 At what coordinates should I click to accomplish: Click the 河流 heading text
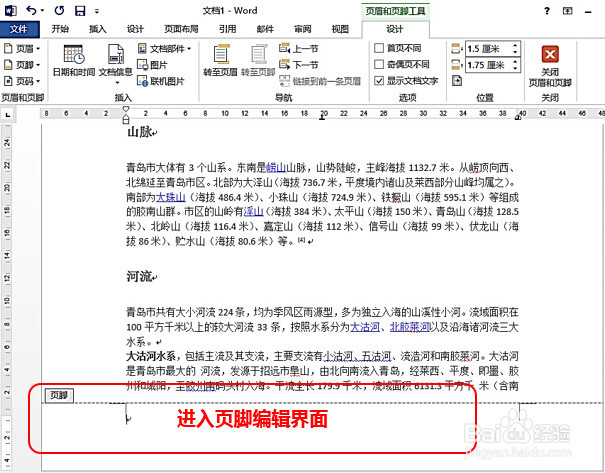139,276
